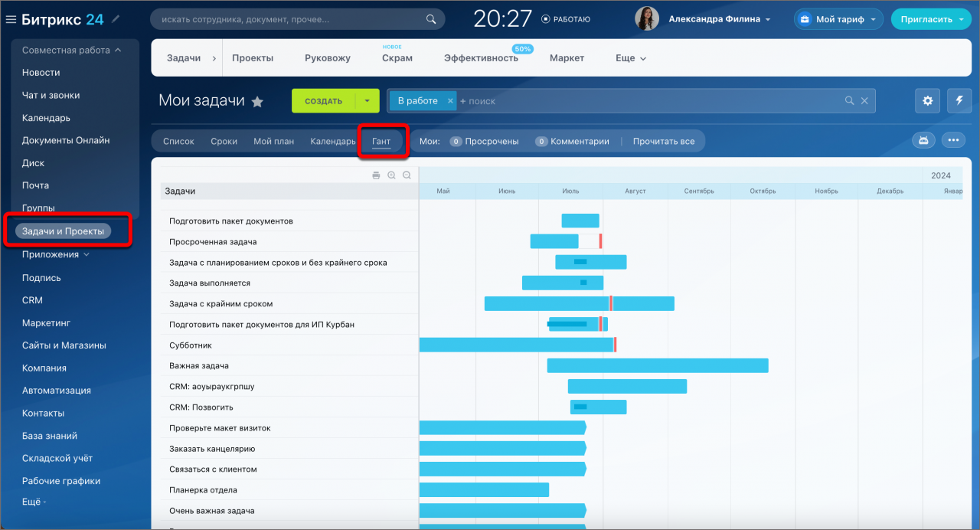Click the pencil edit icon next to logo
The image size is (980, 530).
point(116,18)
